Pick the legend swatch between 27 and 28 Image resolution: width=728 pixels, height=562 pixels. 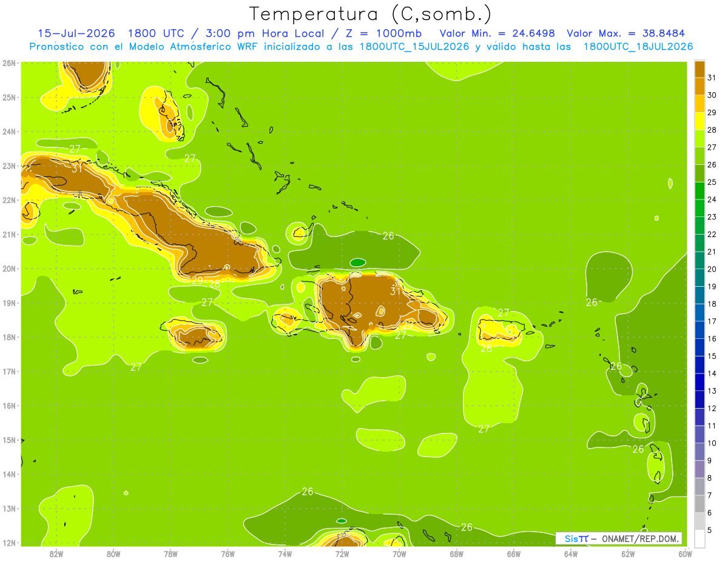coord(699,138)
